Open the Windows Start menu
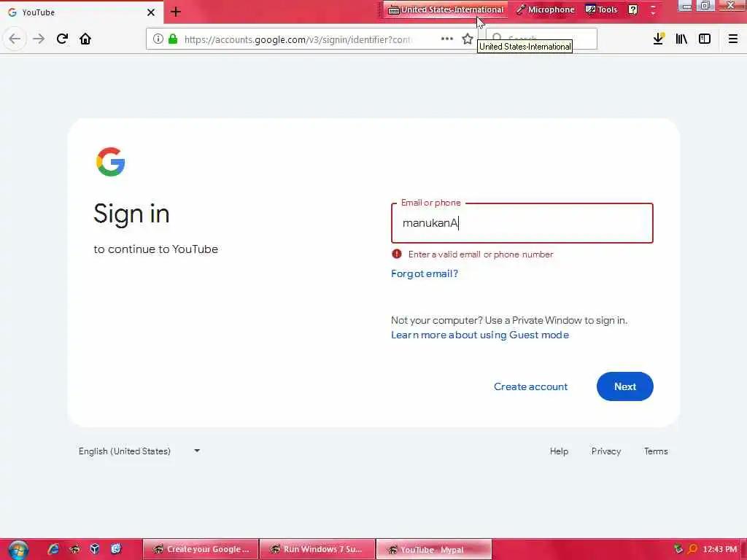747x560 pixels. click(x=18, y=550)
